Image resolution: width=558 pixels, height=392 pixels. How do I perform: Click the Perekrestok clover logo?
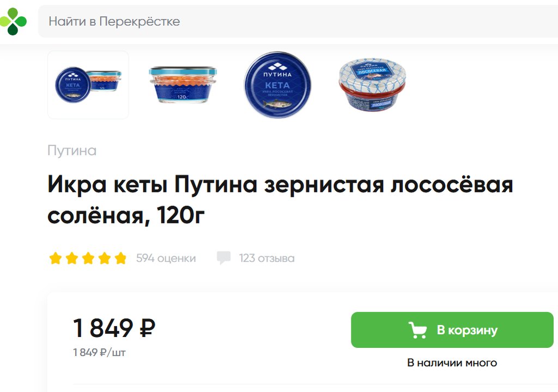(x=13, y=21)
